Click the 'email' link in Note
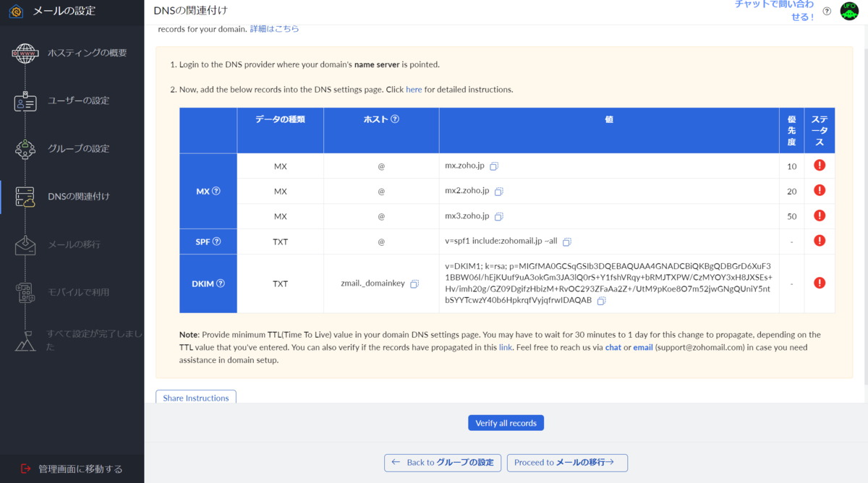868x483 pixels. pos(643,348)
